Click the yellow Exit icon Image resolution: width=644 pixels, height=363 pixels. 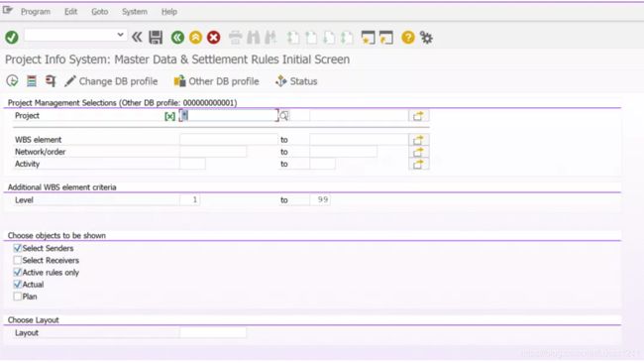pos(195,38)
